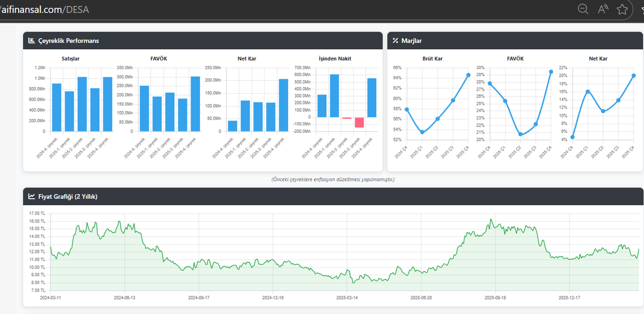
Task: Click the 2025-1. çeyrek bar in İşinden Nakit
Action: pos(334,95)
